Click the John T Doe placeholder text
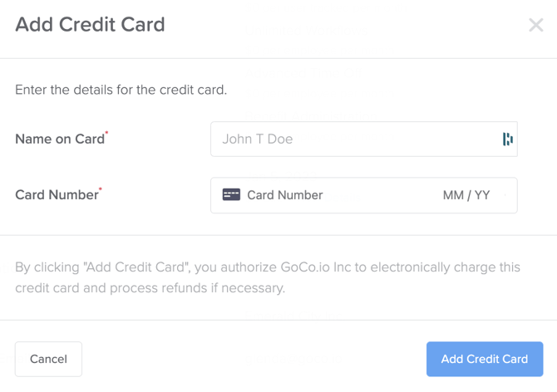Image resolution: width=557 pixels, height=392 pixels. pos(258,139)
